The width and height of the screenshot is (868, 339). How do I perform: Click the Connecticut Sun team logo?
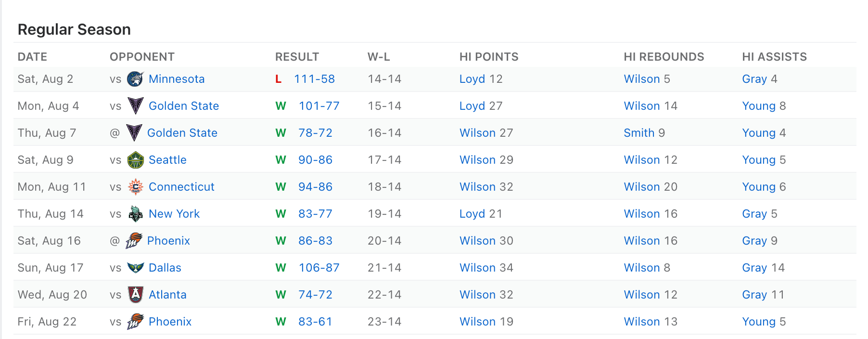pyautogui.click(x=135, y=187)
